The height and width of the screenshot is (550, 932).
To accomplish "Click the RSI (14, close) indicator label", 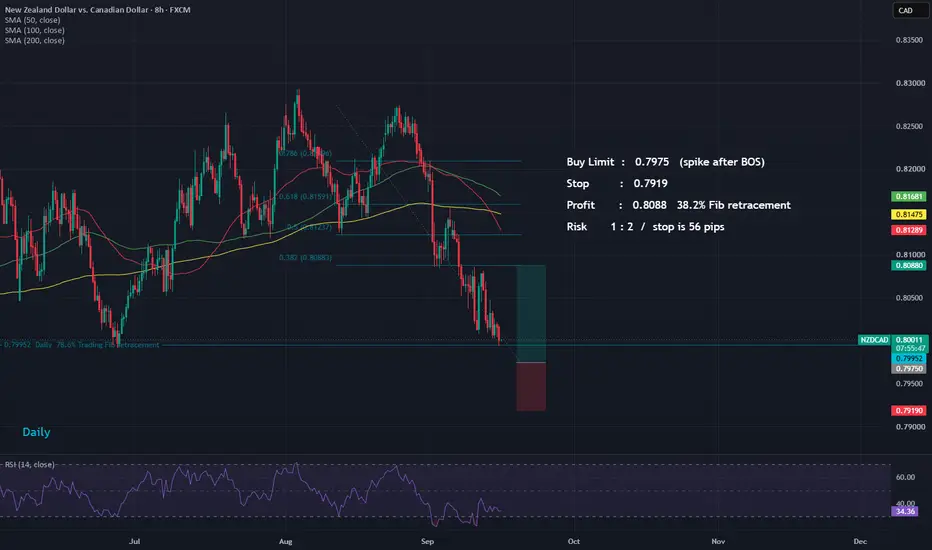I will coord(30,464).
